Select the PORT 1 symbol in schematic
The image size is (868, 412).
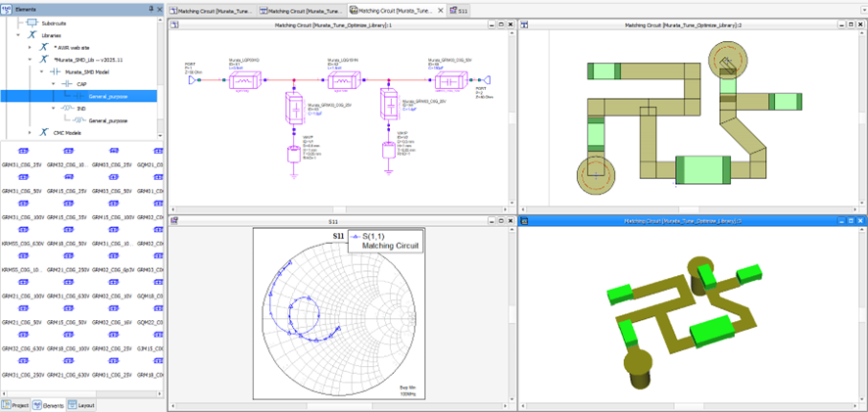[192, 81]
